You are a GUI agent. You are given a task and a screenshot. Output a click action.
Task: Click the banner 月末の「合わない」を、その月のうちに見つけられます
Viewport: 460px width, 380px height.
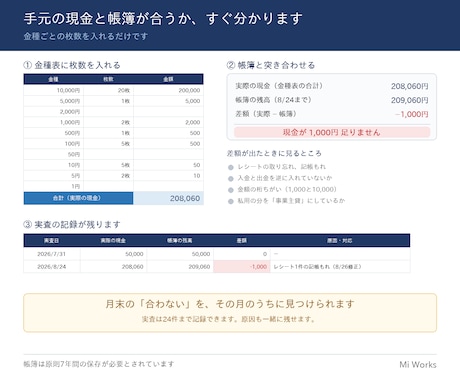(x=230, y=304)
